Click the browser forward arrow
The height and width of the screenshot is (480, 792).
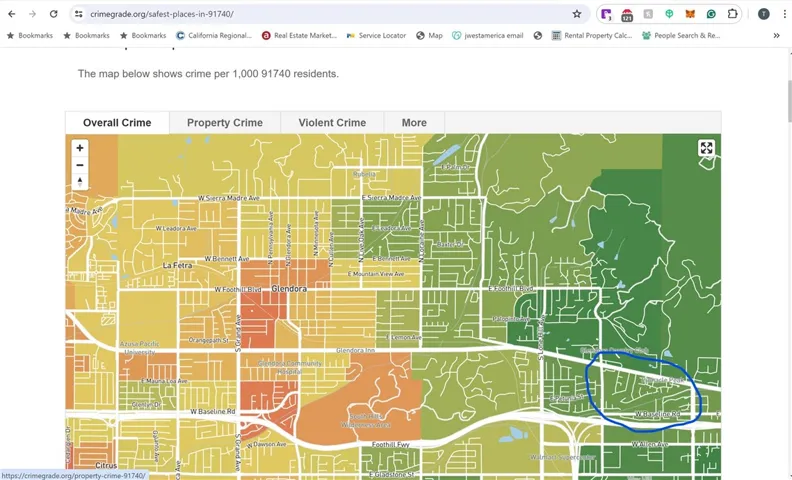click(32, 14)
